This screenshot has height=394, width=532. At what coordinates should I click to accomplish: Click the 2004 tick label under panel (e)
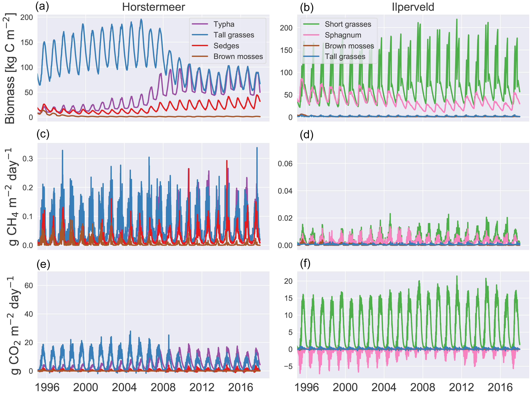[x=124, y=387]
